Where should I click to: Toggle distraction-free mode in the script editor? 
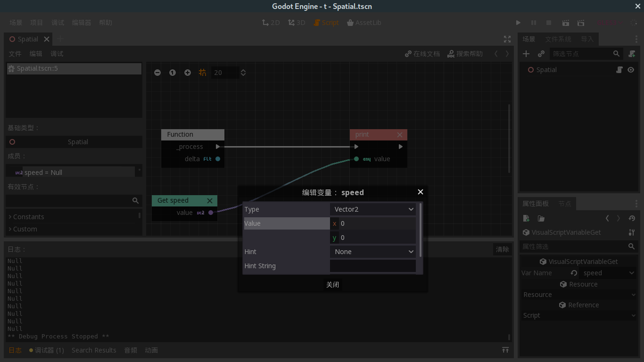point(507,40)
